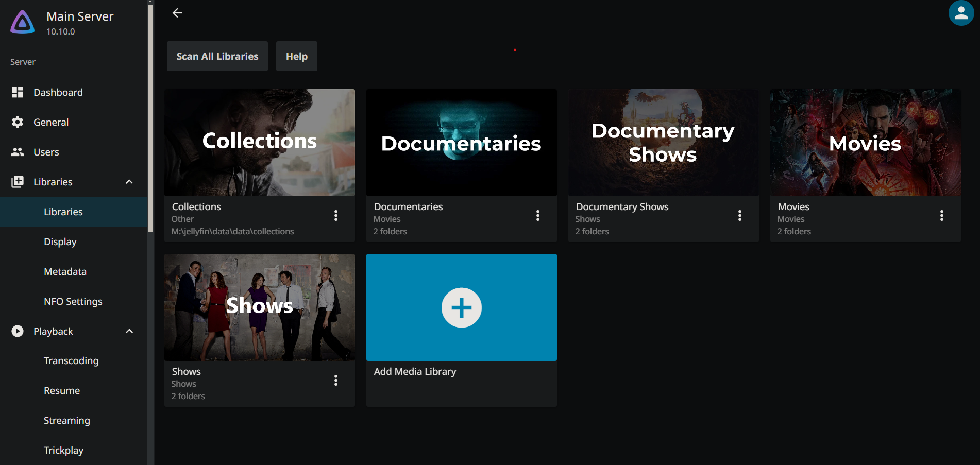Collapse the Playback sidebar section
This screenshot has height=465, width=980.
pyautogui.click(x=129, y=331)
